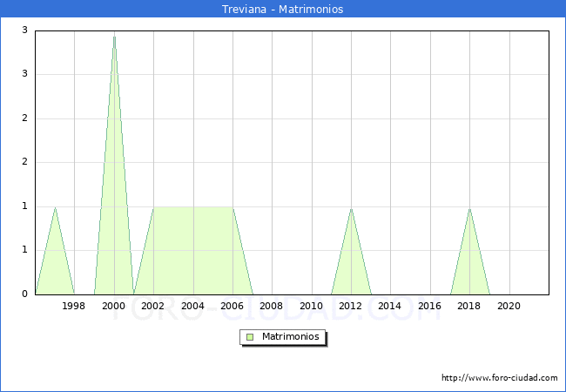566x392 pixels.
Task: Click the chart title Treviana - Matrimonios
Action: coord(283,10)
